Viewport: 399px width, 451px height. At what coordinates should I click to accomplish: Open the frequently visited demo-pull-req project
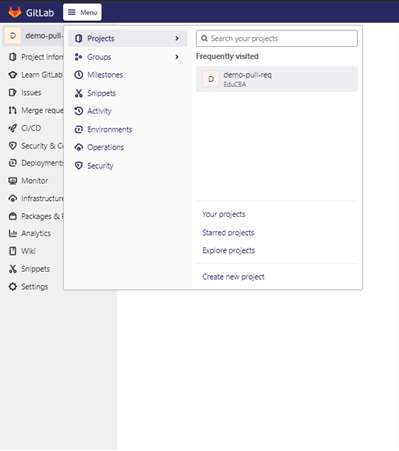277,79
